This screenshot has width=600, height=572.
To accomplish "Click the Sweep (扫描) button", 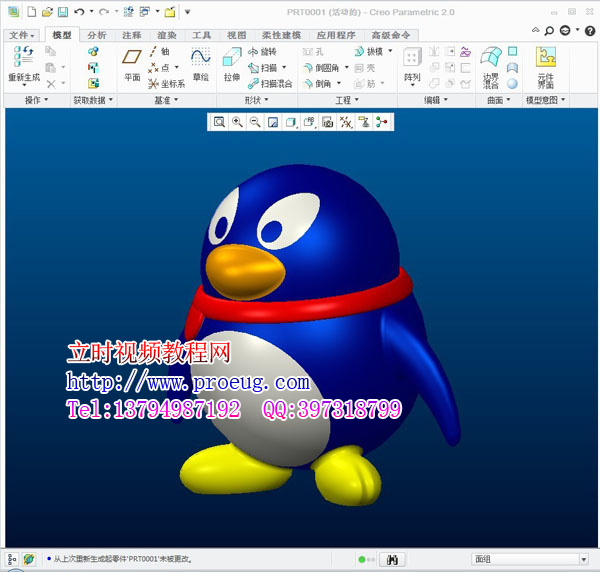I will pyautogui.click(x=262, y=68).
